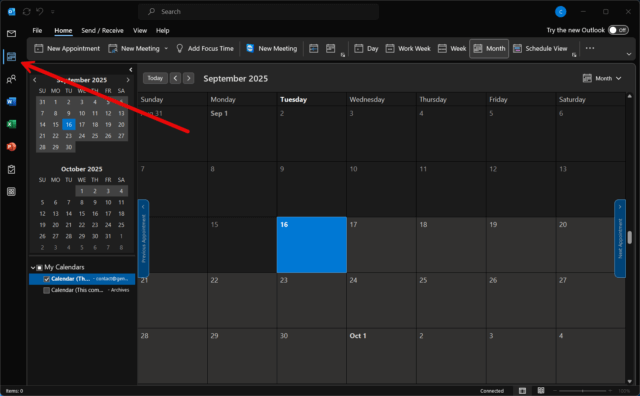Click the Next 7 Days ribbon icon
Screen dimensions: 640x396
coord(331,49)
